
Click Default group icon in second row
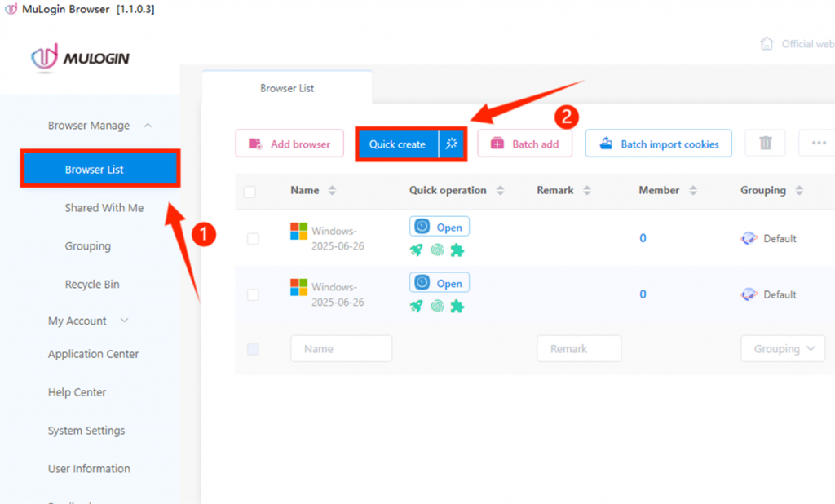point(749,294)
